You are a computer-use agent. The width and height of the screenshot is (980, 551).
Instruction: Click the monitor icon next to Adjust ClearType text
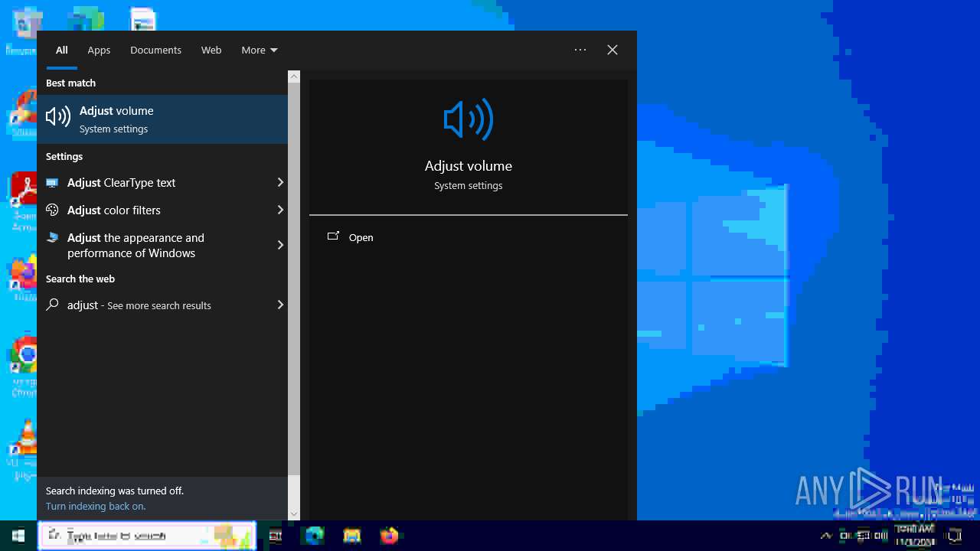click(52, 183)
